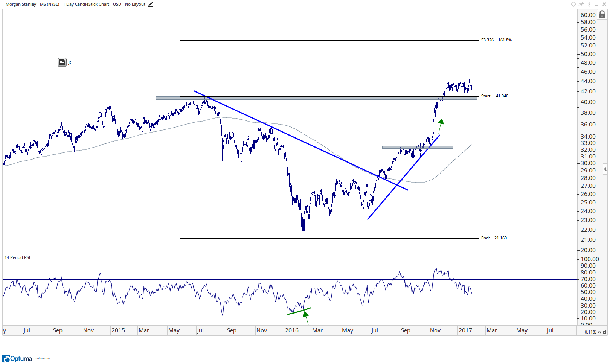Click the 2016 marker on the date axis
The height and width of the screenshot is (364, 610).
tap(291, 330)
